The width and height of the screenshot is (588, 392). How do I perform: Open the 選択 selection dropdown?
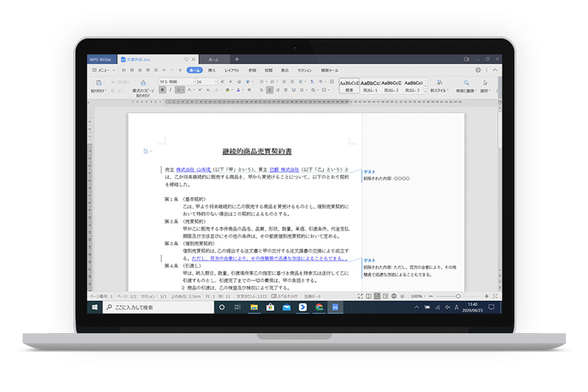489,90
